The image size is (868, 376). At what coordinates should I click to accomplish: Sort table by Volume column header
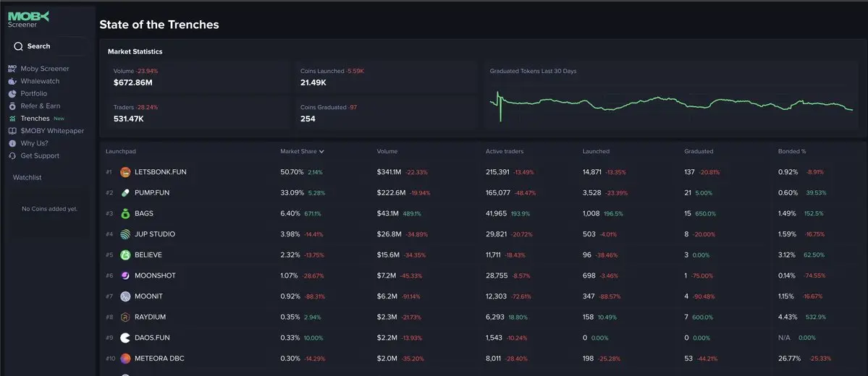pos(387,152)
